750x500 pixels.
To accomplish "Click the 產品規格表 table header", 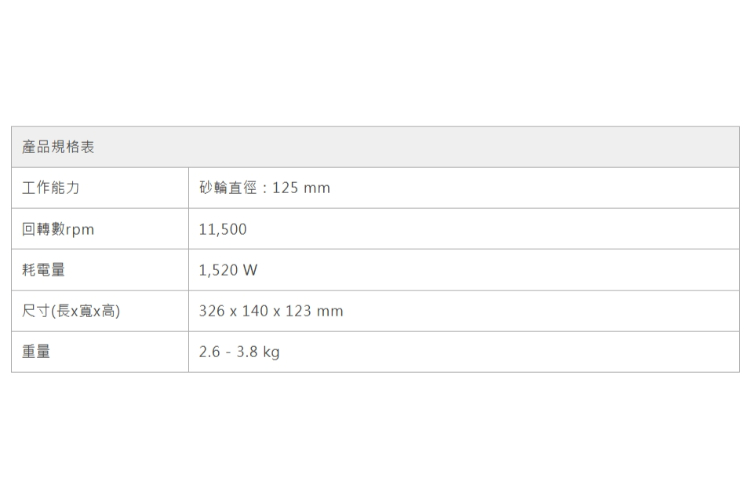I will 58,148.
